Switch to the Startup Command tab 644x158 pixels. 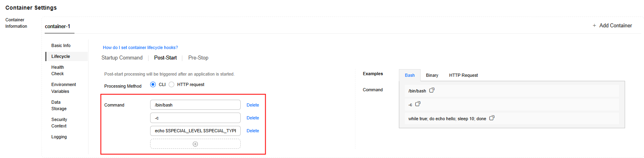[122, 58]
